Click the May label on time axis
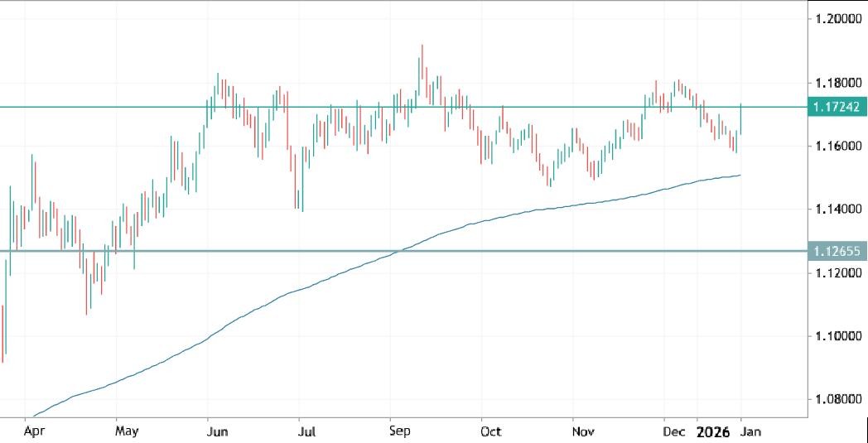 click(126, 431)
